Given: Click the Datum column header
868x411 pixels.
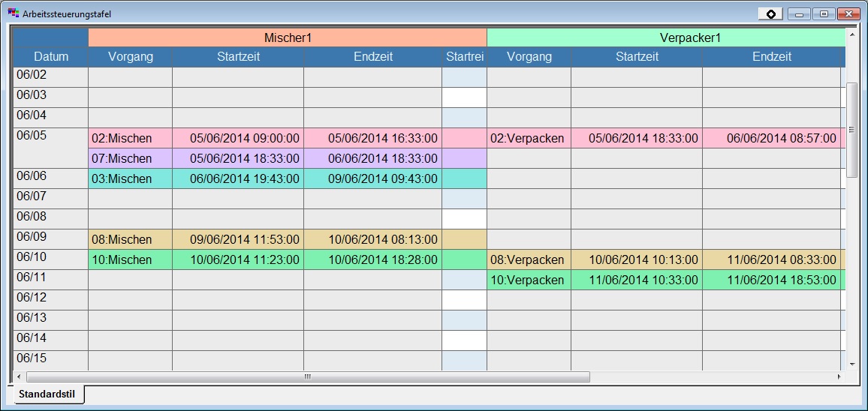Looking at the screenshot, I should (51, 56).
